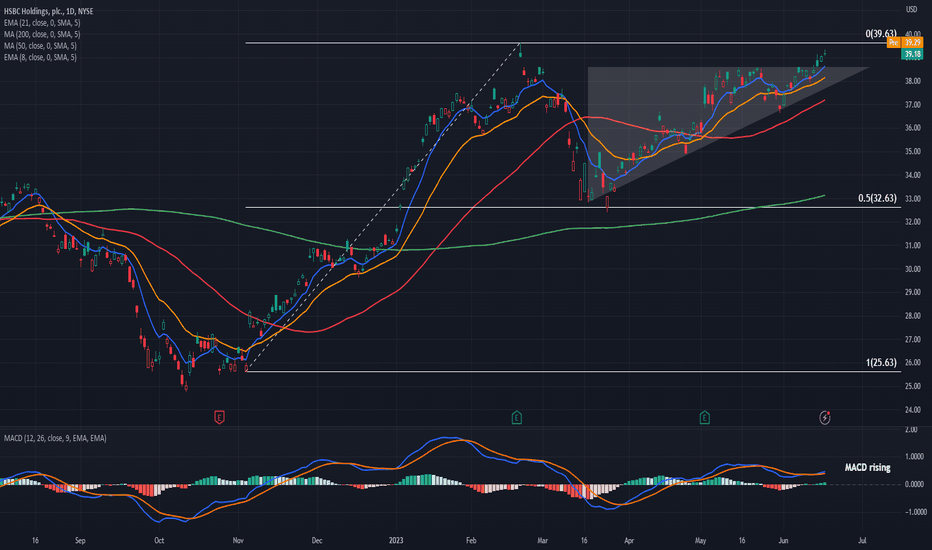Viewport: 932px width, 550px height.
Task: Select the MA (50, close) indicator legend
Action: pyautogui.click(x=40, y=46)
